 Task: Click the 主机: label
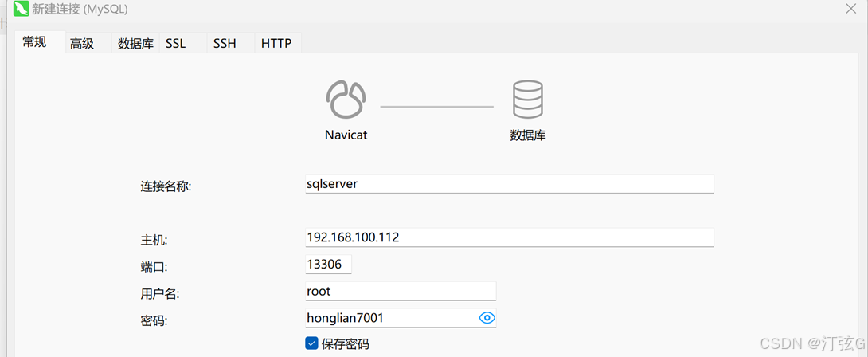154,241
